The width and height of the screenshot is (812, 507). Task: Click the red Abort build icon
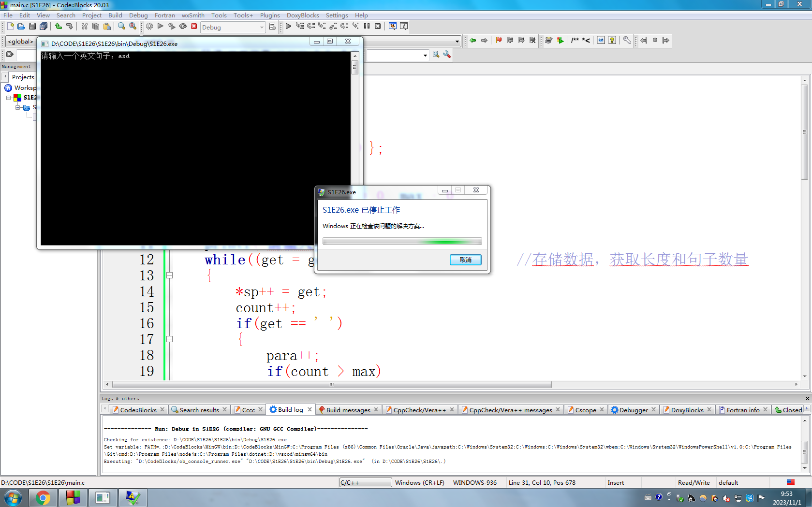[x=194, y=26]
